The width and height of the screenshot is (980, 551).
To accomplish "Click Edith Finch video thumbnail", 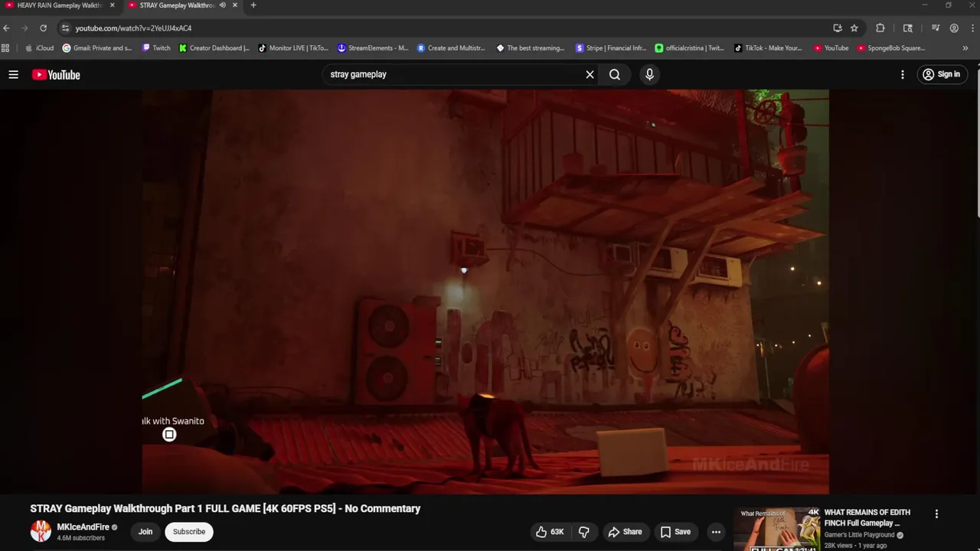I will pyautogui.click(x=776, y=529).
